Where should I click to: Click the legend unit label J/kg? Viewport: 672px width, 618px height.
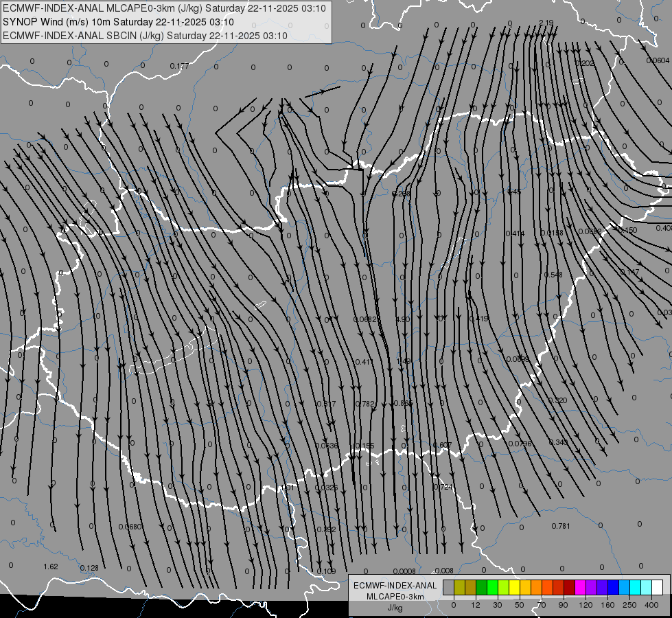tap(395, 608)
